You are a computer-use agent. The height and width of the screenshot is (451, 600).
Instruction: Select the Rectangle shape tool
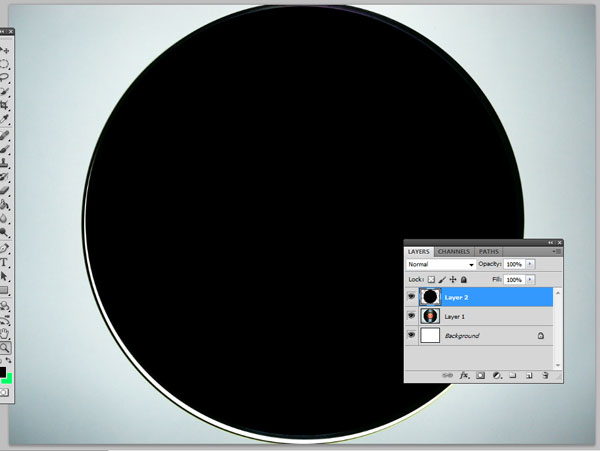pyautogui.click(x=5, y=290)
